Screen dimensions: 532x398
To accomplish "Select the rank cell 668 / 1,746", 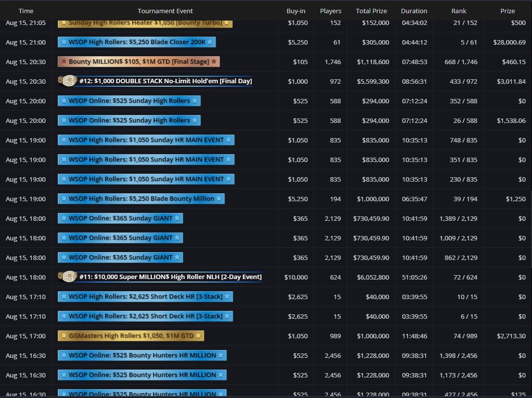I will click(461, 62).
